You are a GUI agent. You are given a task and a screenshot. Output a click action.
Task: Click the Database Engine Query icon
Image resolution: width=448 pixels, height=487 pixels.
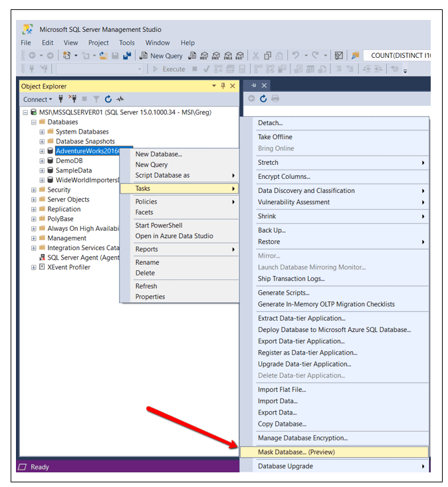click(x=192, y=56)
